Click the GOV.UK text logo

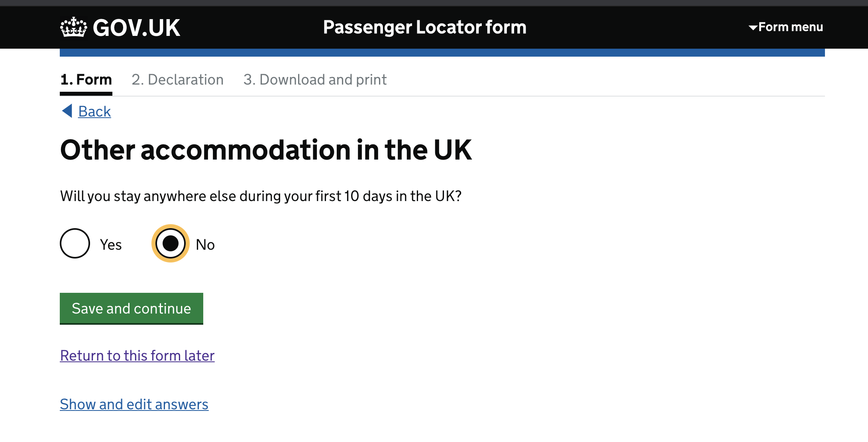tap(137, 28)
